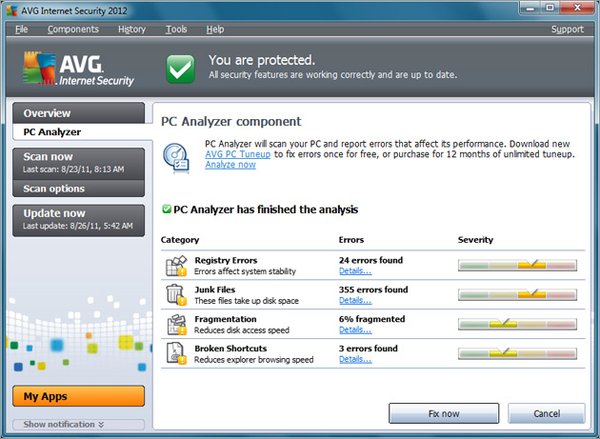Click the Category column header
The image size is (600, 439).
point(180,240)
